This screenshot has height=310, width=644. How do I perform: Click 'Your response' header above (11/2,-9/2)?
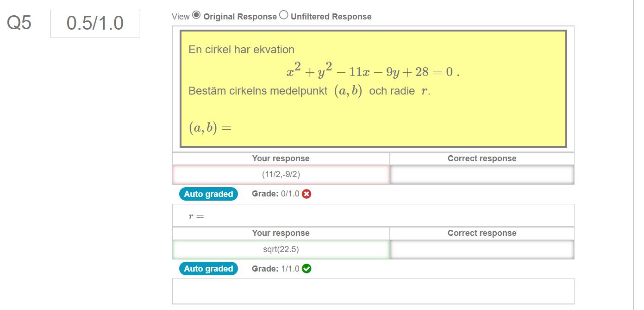(x=281, y=158)
